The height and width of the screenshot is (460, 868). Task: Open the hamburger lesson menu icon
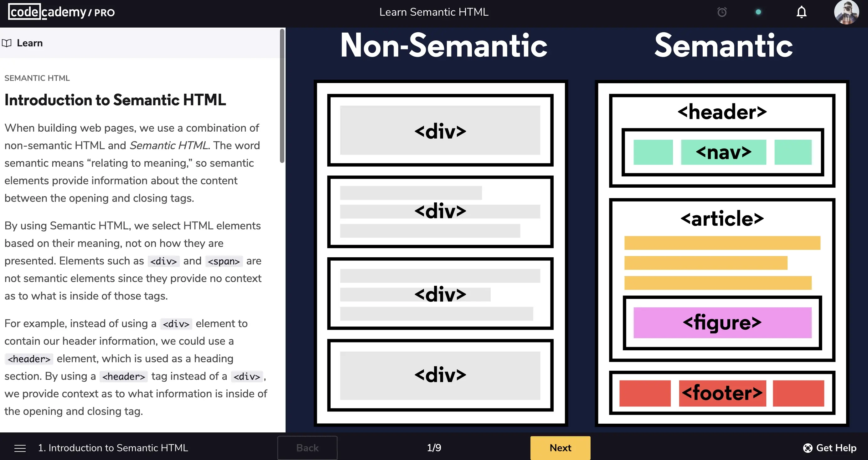point(20,448)
